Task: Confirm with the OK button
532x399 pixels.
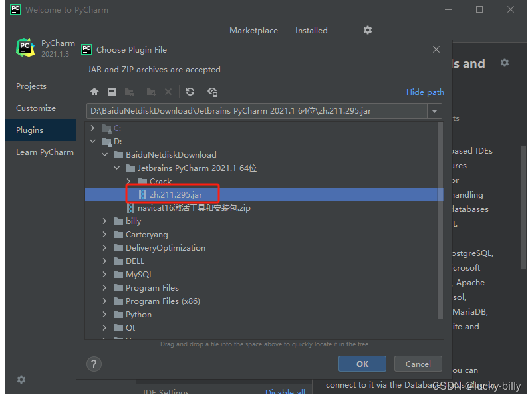Action: (362, 364)
